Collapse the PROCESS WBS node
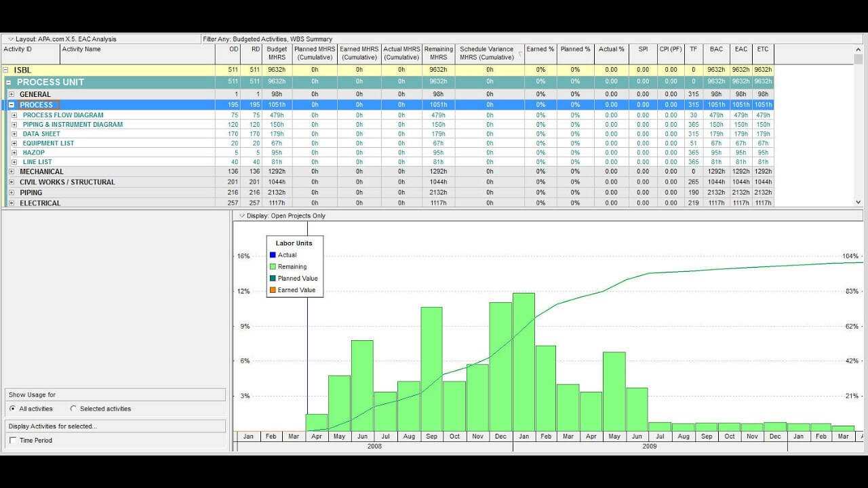This screenshot has width=868, height=488. pos(12,105)
